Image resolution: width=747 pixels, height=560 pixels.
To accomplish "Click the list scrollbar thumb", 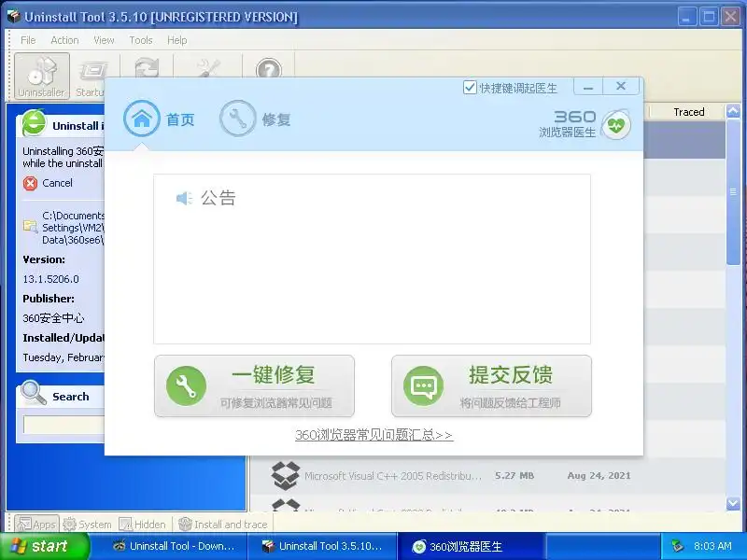I will (733, 192).
